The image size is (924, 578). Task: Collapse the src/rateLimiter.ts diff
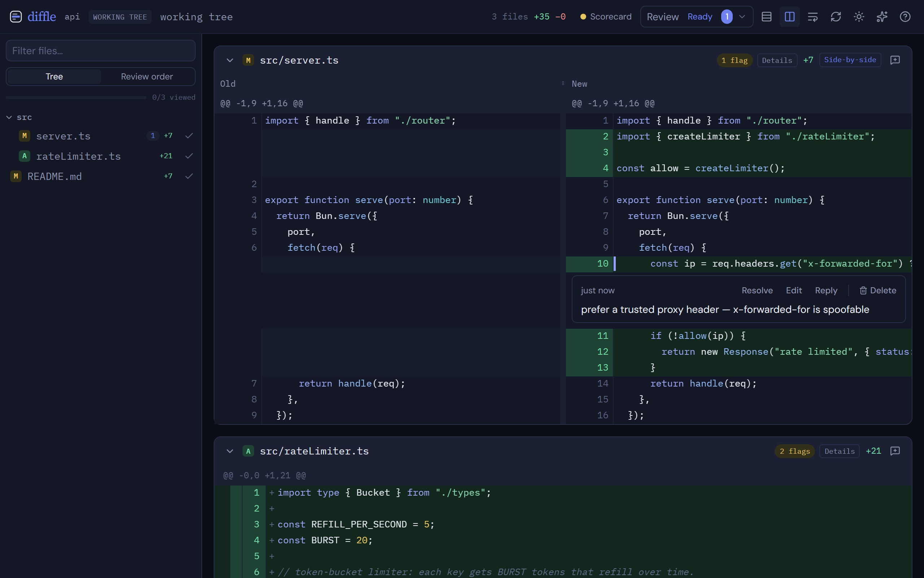230,451
